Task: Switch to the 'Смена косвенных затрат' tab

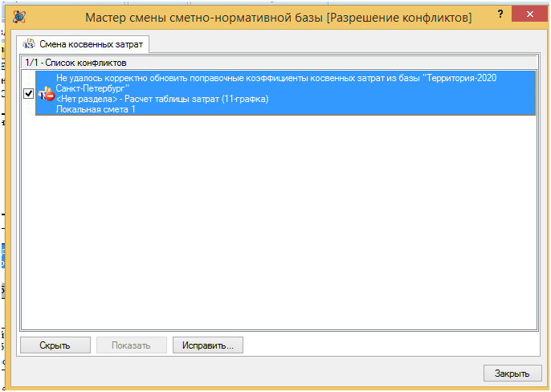Action: click(x=83, y=44)
